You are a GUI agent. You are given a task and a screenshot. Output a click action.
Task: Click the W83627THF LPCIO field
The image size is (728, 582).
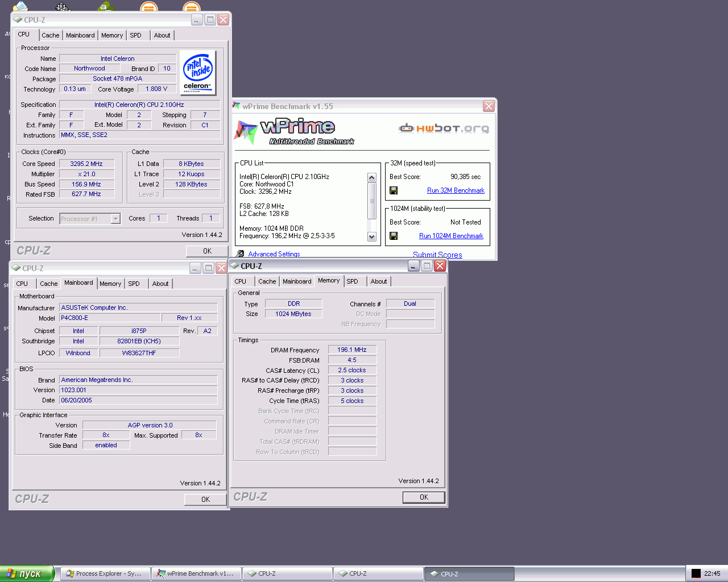click(x=139, y=353)
